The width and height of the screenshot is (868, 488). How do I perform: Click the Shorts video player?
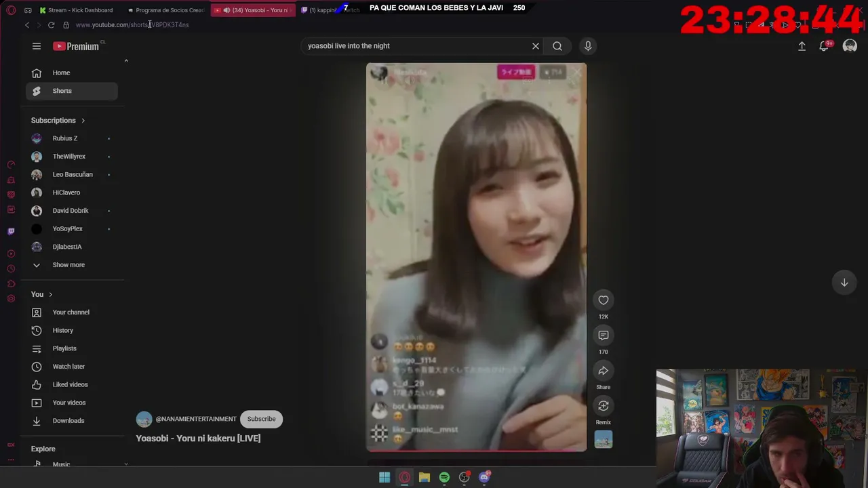click(476, 258)
